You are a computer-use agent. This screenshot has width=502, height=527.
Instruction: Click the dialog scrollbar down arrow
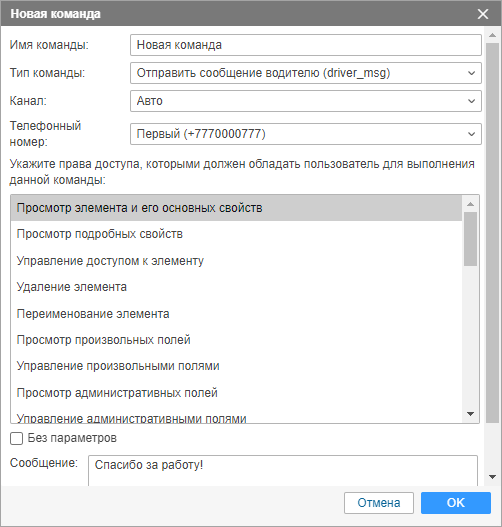click(493, 477)
